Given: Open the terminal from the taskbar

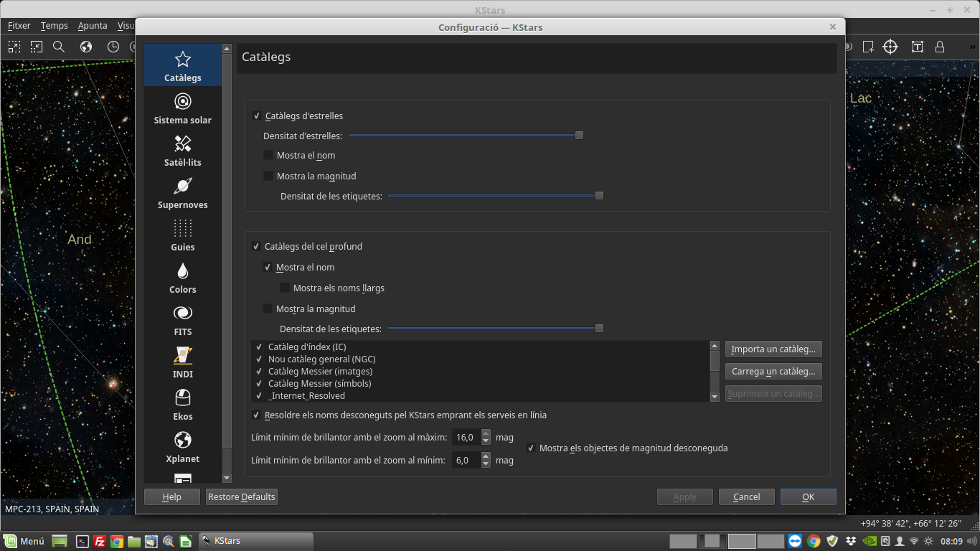Looking at the screenshot, I should coord(83,542).
